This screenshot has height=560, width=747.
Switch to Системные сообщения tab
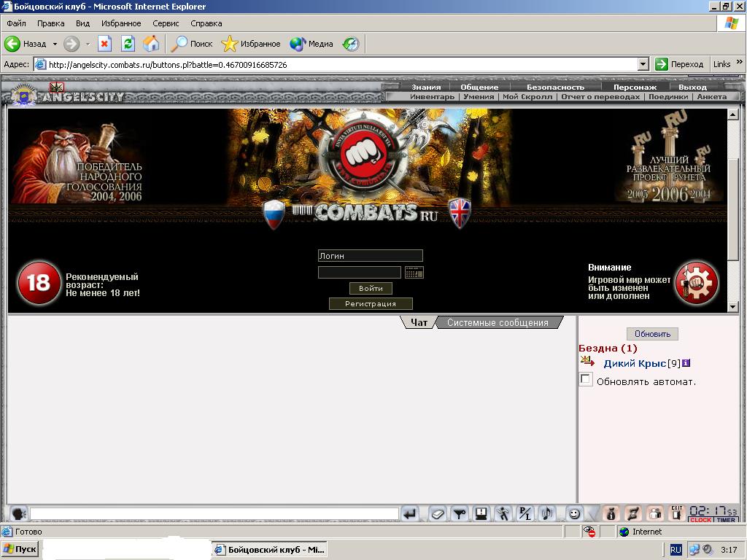pos(498,322)
